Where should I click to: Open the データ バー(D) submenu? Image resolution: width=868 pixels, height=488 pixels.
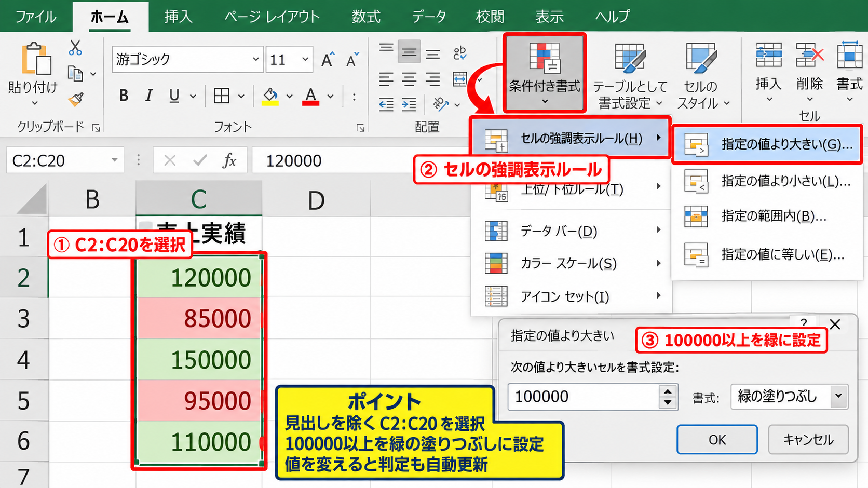[x=571, y=231]
